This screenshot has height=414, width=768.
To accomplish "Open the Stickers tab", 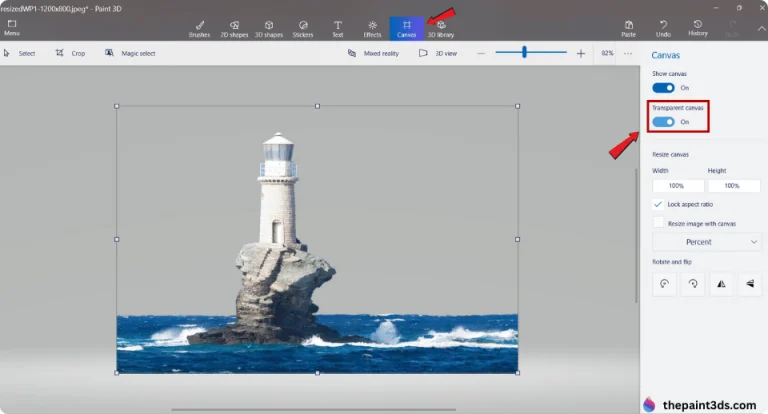I will [303, 29].
